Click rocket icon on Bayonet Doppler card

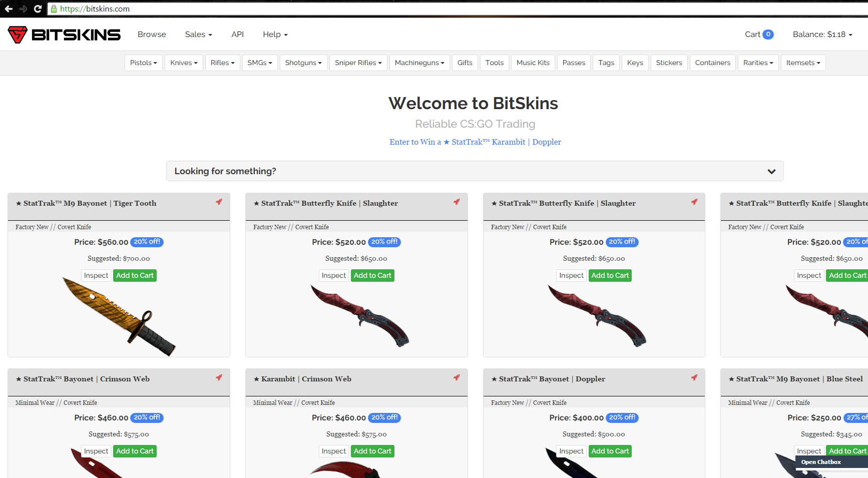pos(694,377)
